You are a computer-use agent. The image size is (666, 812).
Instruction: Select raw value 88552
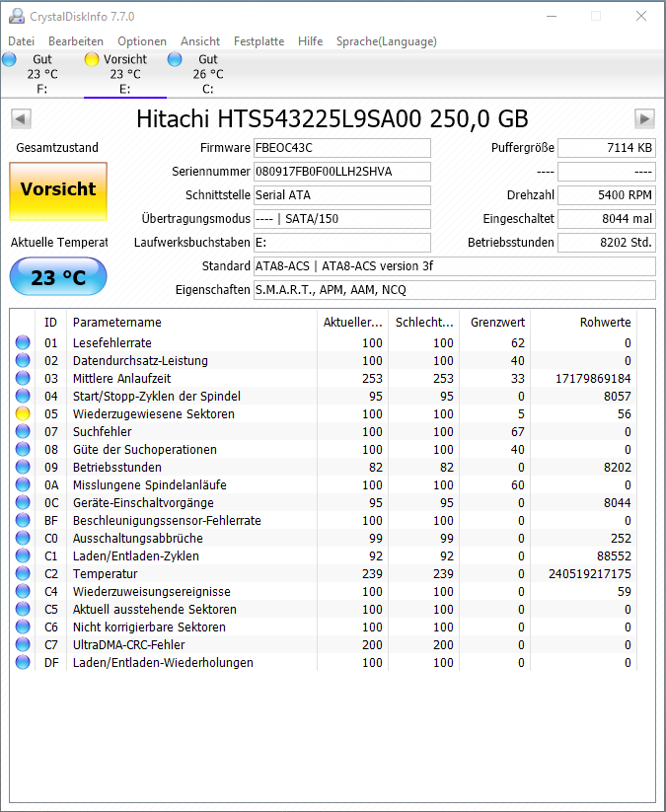615,556
